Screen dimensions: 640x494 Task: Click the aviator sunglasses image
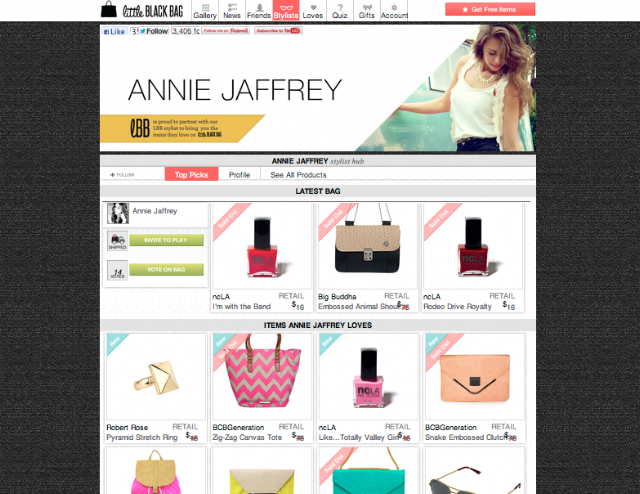tap(474, 480)
